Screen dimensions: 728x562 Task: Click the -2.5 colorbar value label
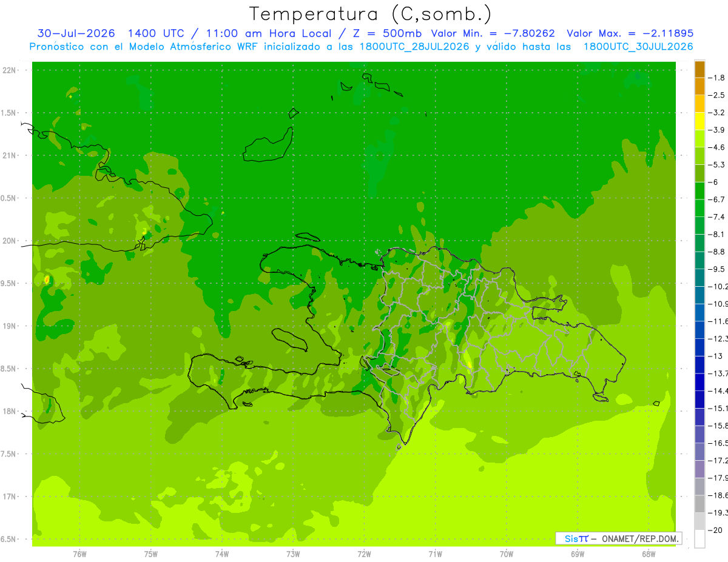(x=716, y=95)
